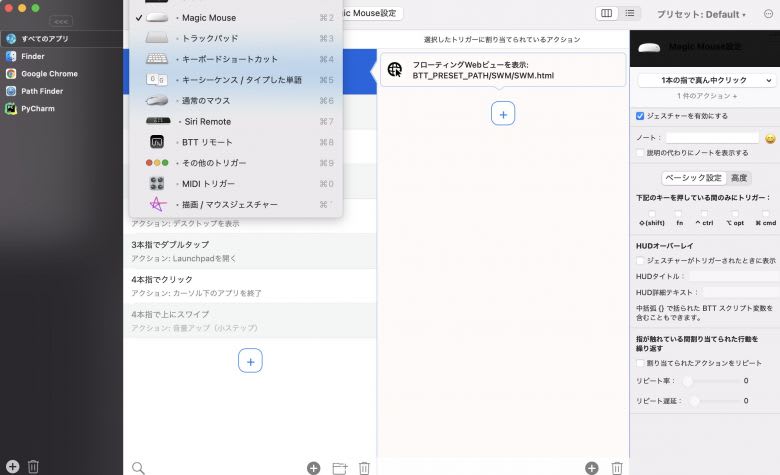Viewport: 780px width, 475px height.
Task: Add action with bottom-right plus circle
Action: click(591, 468)
